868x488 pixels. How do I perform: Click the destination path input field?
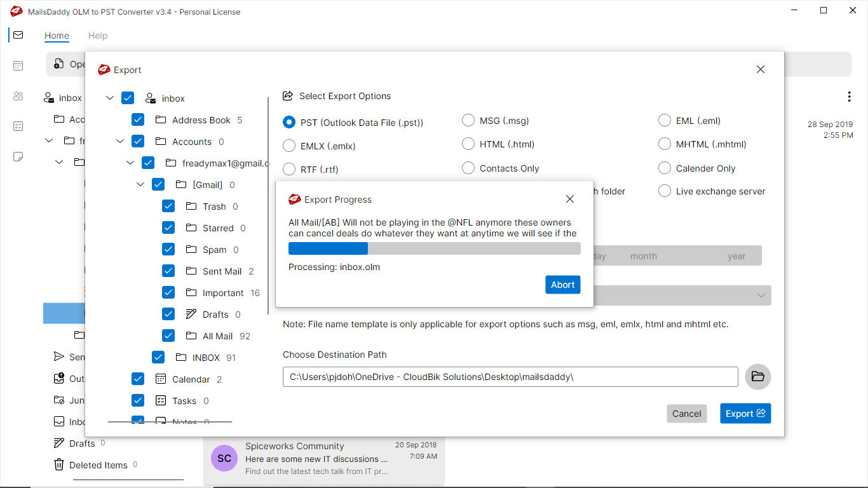click(510, 377)
